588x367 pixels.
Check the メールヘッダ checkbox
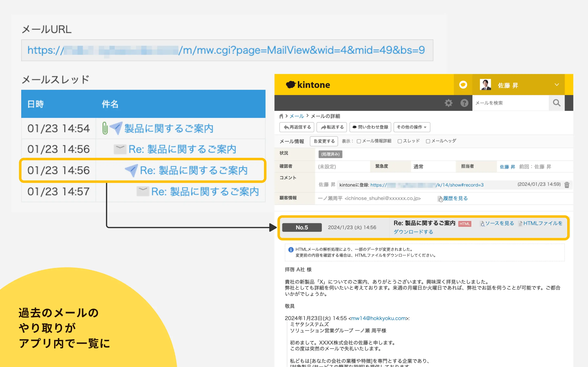click(428, 141)
